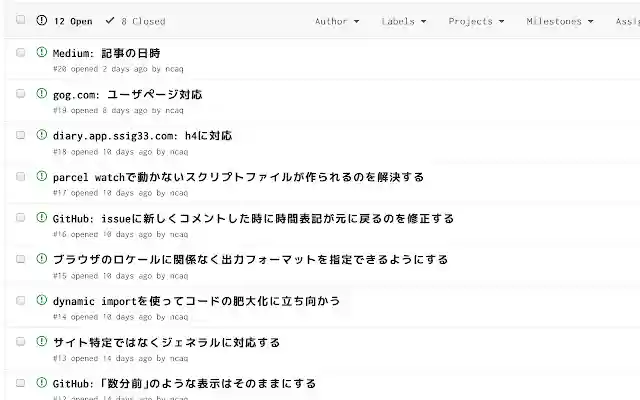This screenshot has width=640, height=400.
Task: Expand the Projects filter dropdown
Action: (x=476, y=21)
